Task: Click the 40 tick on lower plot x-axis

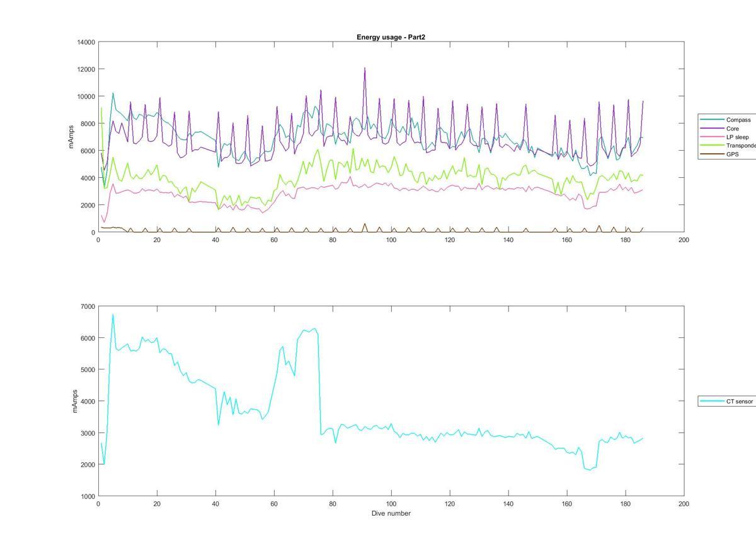Action: pos(215,504)
